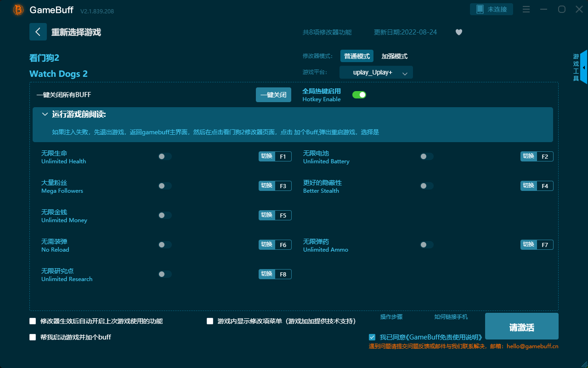Viewport: 588px width, 368px height.
Task: Collapse the 运行游戏前阅读 notice section
Action: coord(45,114)
